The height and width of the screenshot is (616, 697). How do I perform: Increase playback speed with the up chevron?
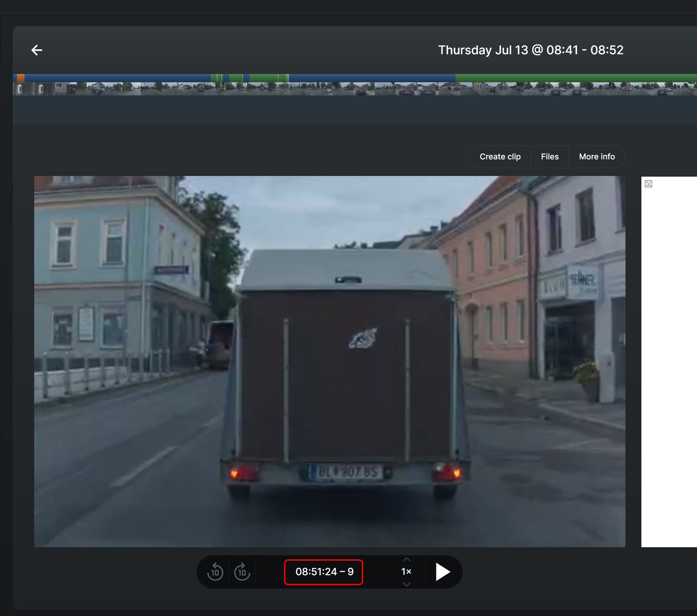coord(406,559)
